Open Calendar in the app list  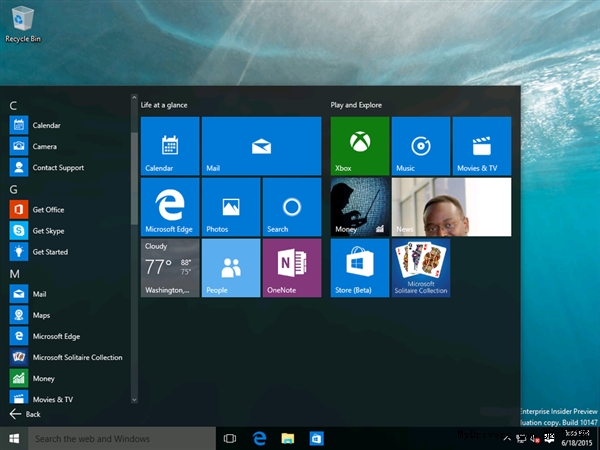tap(69, 125)
